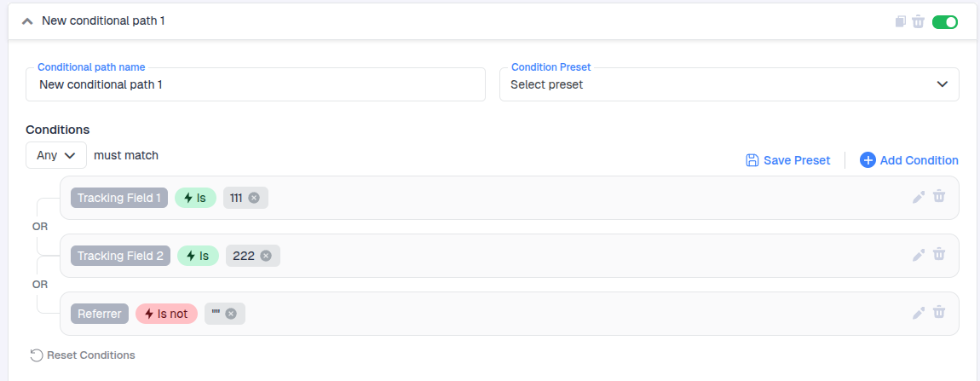Duplicate the conditional path via copy icon
Viewport: 980px width, 381px height.
tap(901, 21)
